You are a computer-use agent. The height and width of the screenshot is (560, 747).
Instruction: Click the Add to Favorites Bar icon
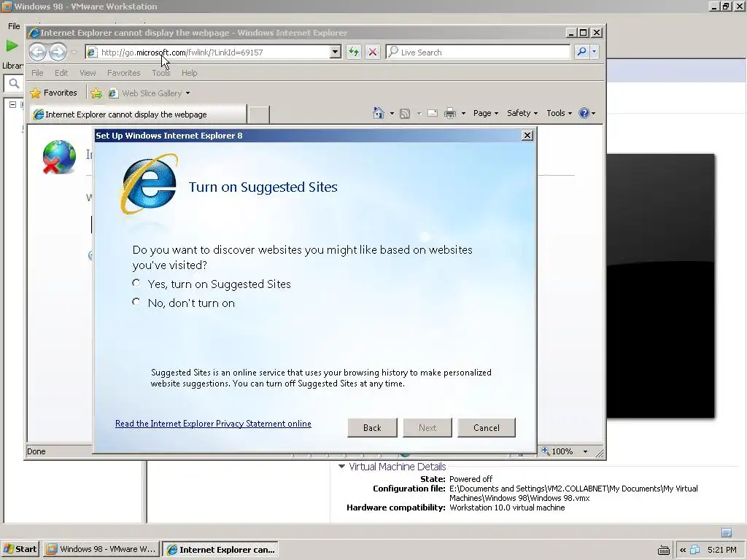(x=96, y=93)
